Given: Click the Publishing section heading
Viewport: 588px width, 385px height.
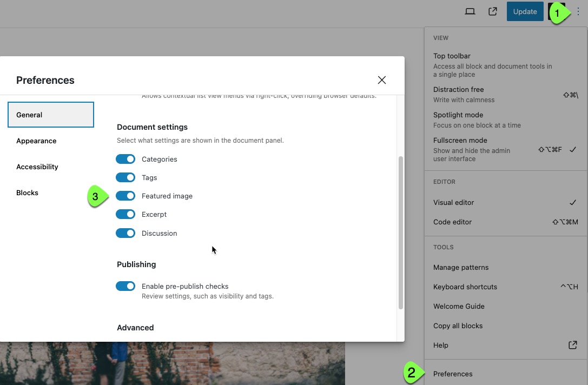Looking at the screenshot, I should pyautogui.click(x=136, y=264).
